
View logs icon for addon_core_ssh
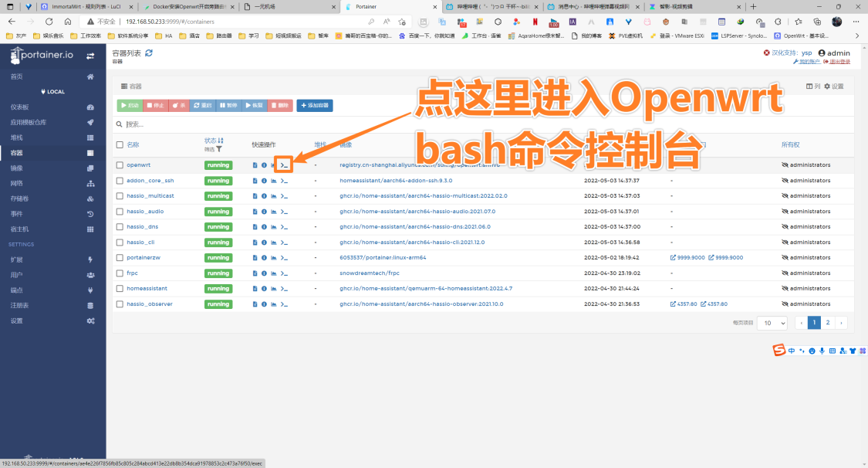[255, 181]
